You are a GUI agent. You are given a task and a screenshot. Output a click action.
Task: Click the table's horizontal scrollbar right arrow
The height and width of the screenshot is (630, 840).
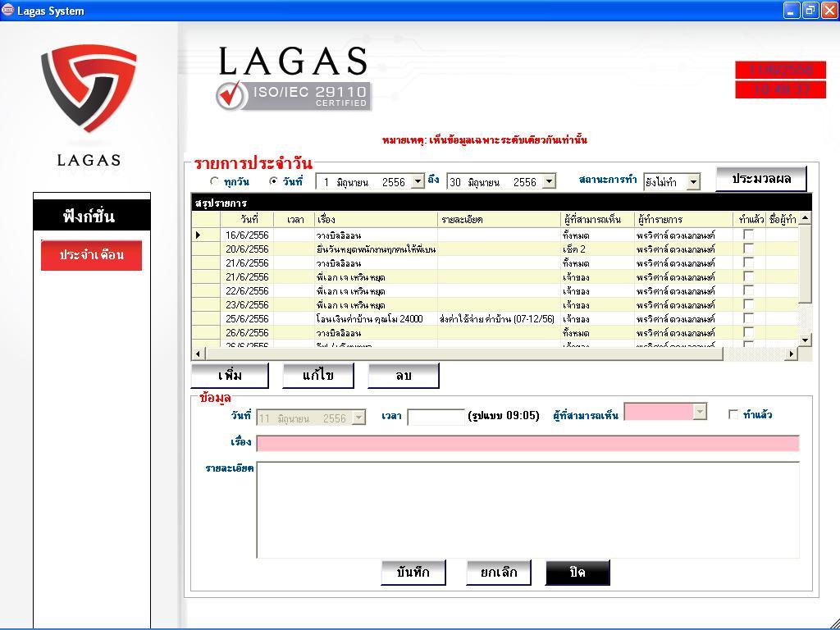(792, 354)
